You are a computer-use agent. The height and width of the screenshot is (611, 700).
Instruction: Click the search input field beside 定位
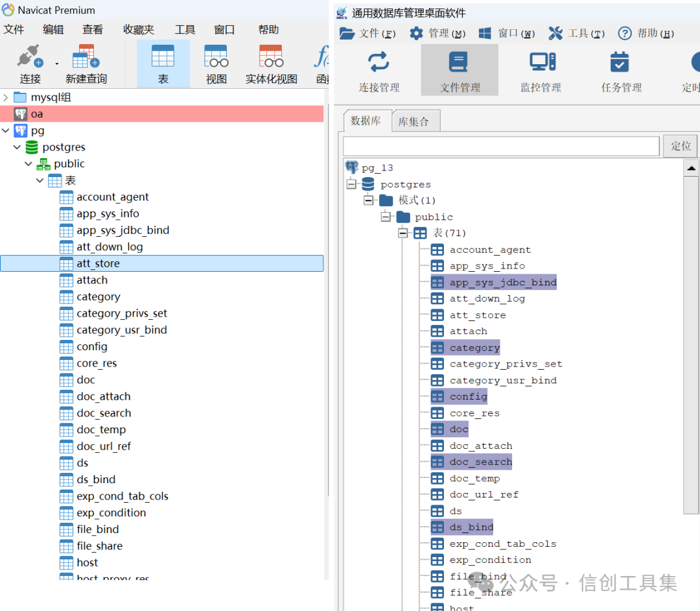[x=501, y=146]
